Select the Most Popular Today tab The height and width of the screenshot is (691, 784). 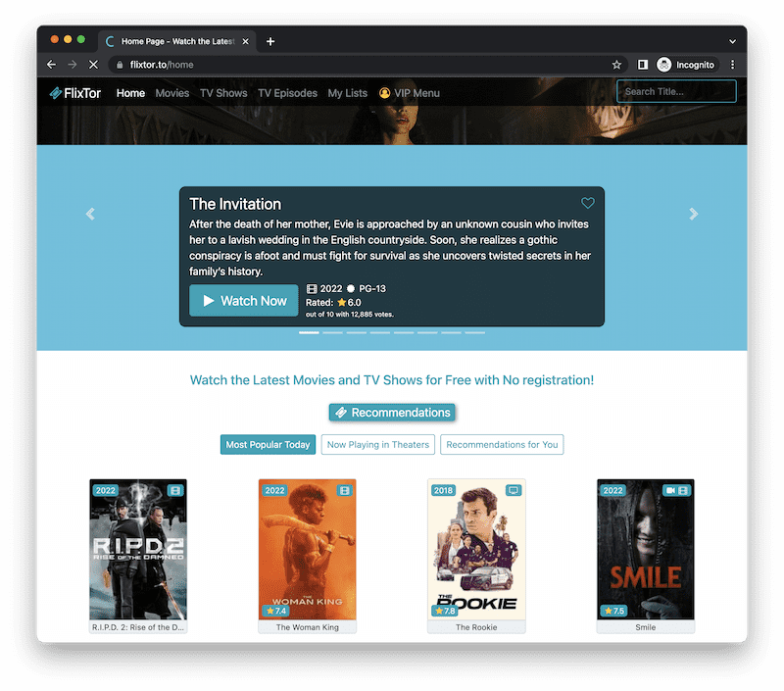[268, 445]
